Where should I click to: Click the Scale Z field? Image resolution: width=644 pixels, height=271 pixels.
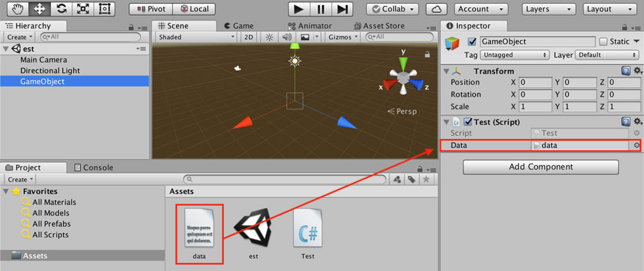625,106
